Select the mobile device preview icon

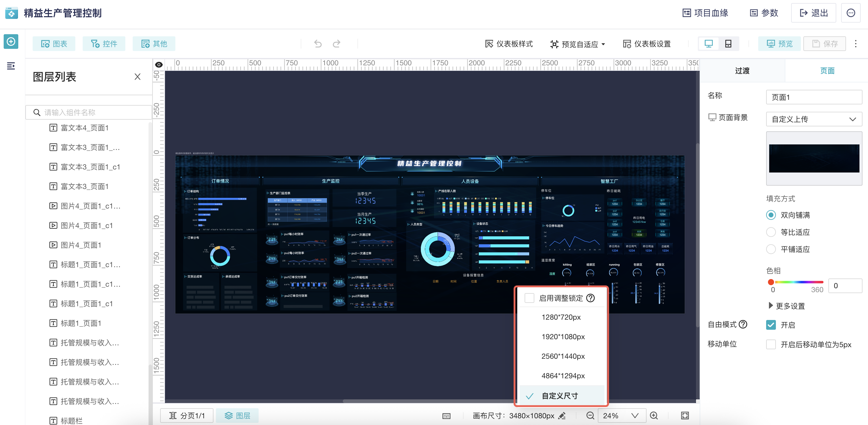point(728,44)
